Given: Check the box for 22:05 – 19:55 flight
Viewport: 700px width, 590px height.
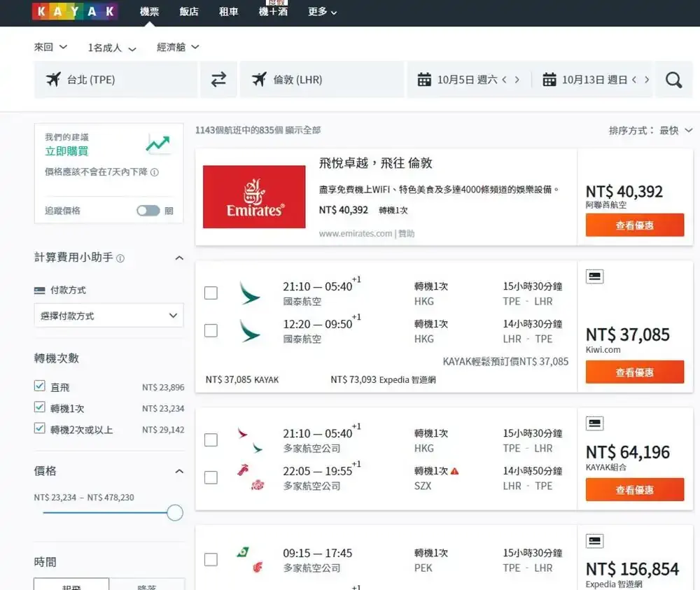Looking at the screenshot, I should (211, 477).
